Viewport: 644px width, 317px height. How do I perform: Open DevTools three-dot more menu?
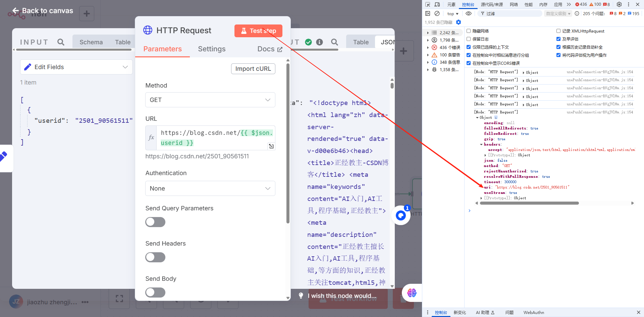pyautogui.click(x=629, y=4)
